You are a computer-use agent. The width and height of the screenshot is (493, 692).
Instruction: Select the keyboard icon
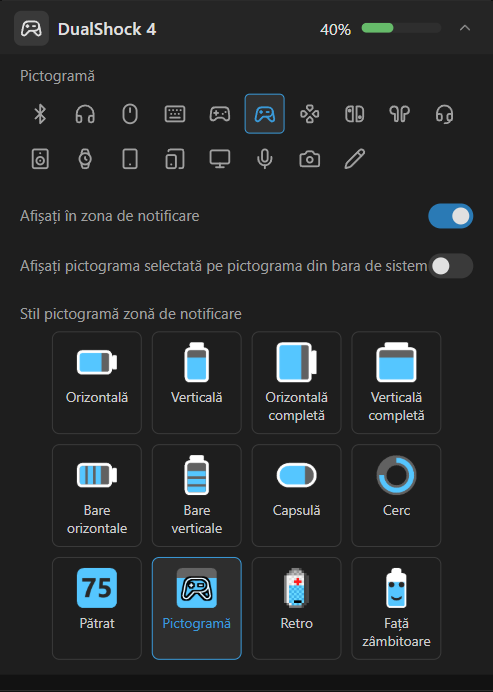[175, 114]
